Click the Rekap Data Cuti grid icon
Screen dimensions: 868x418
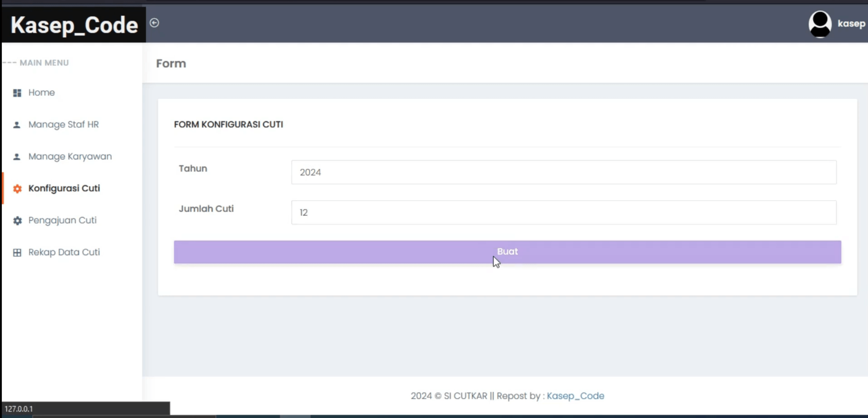pyautogui.click(x=17, y=253)
